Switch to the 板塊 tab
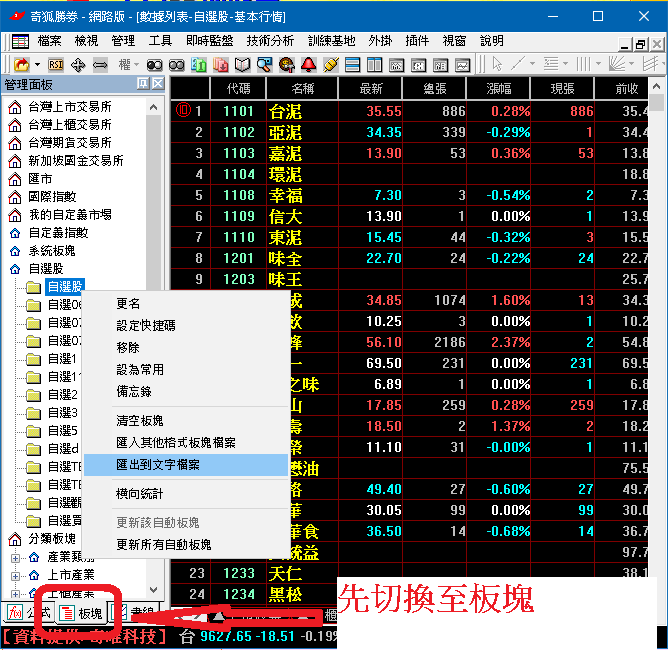Screen dimensions: 668x650 pyautogui.click(x=81, y=612)
